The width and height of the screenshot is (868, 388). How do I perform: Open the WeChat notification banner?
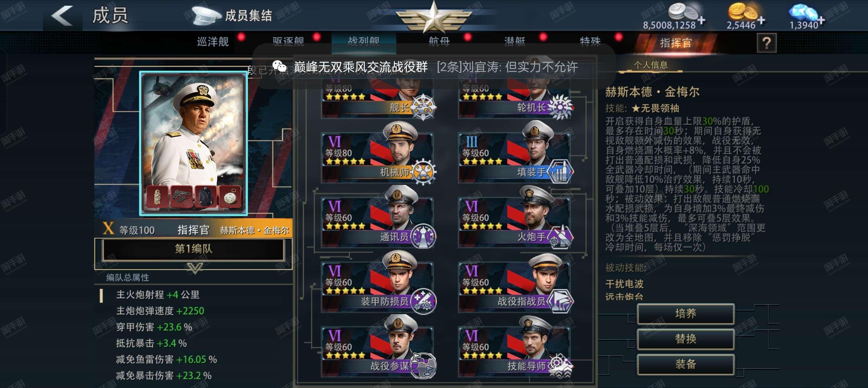(434, 66)
